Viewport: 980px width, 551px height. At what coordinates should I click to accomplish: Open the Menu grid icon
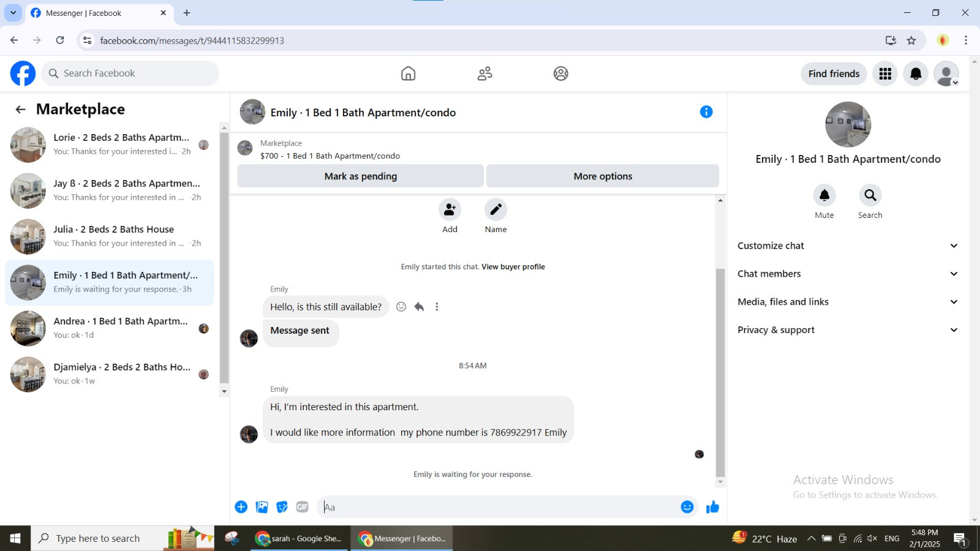[x=885, y=73]
